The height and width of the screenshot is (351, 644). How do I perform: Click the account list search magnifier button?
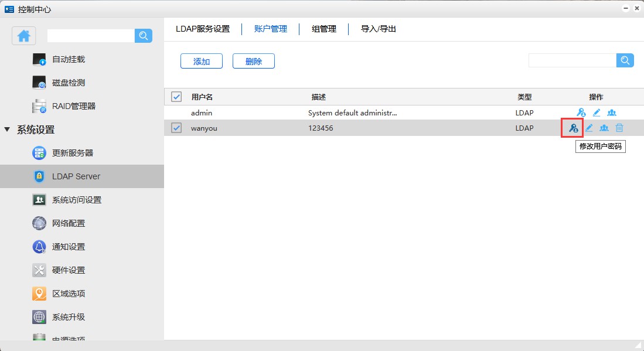[x=625, y=60]
